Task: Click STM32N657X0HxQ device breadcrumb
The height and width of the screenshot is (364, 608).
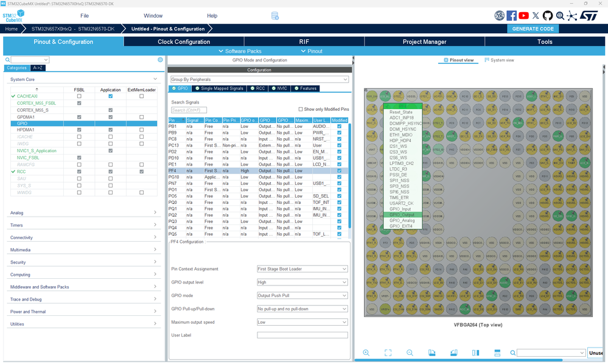Action: coord(73,29)
